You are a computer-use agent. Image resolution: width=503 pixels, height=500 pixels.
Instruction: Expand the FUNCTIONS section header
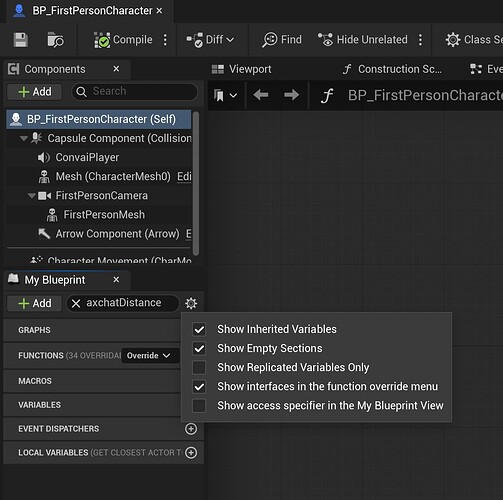(62, 356)
